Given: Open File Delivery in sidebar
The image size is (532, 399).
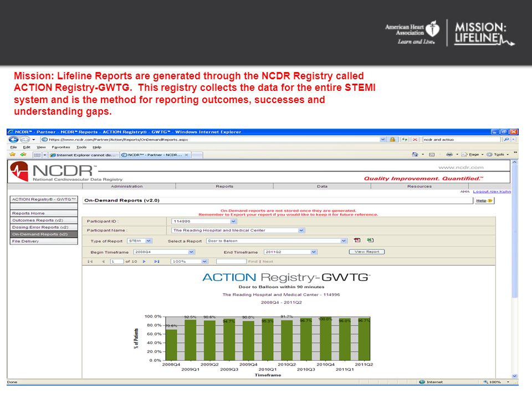Looking at the screenshot, I should 44,241.
